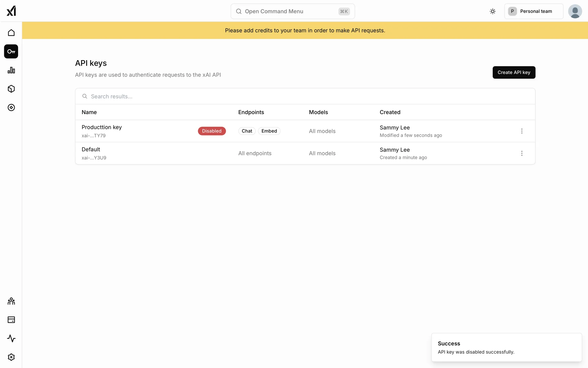Open the Command Menu search bar

click(x=292, y=11)
